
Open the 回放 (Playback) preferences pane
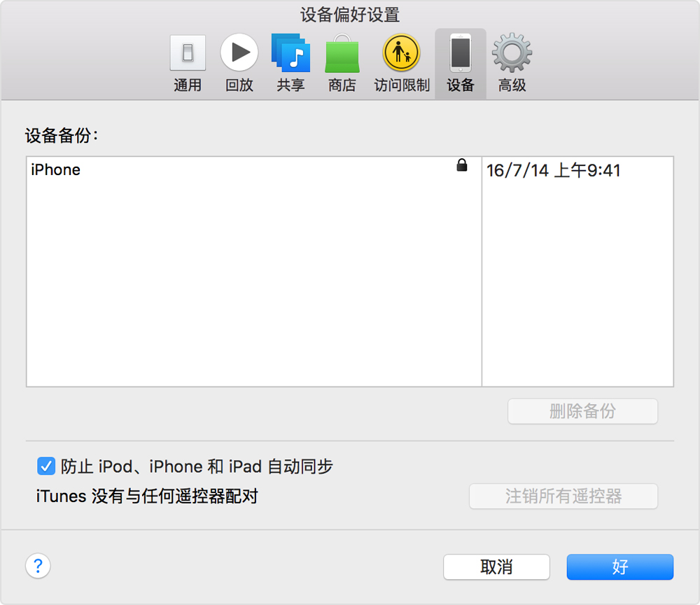click(239, 63)
